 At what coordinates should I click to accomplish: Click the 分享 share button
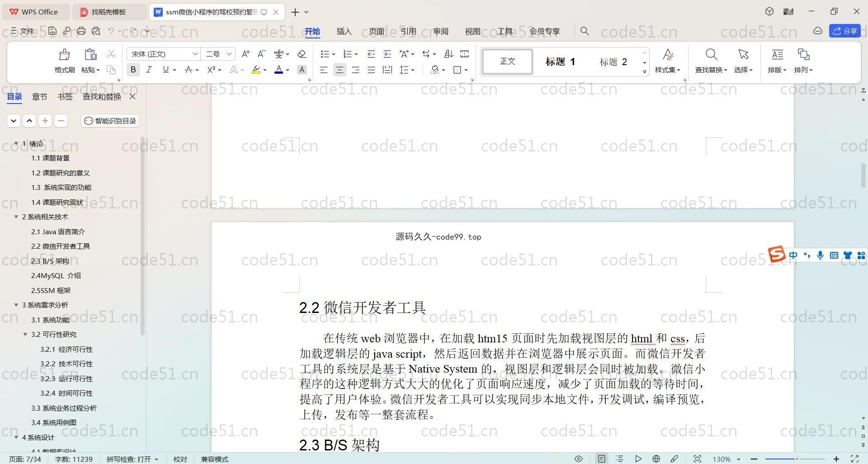point(845,31)
